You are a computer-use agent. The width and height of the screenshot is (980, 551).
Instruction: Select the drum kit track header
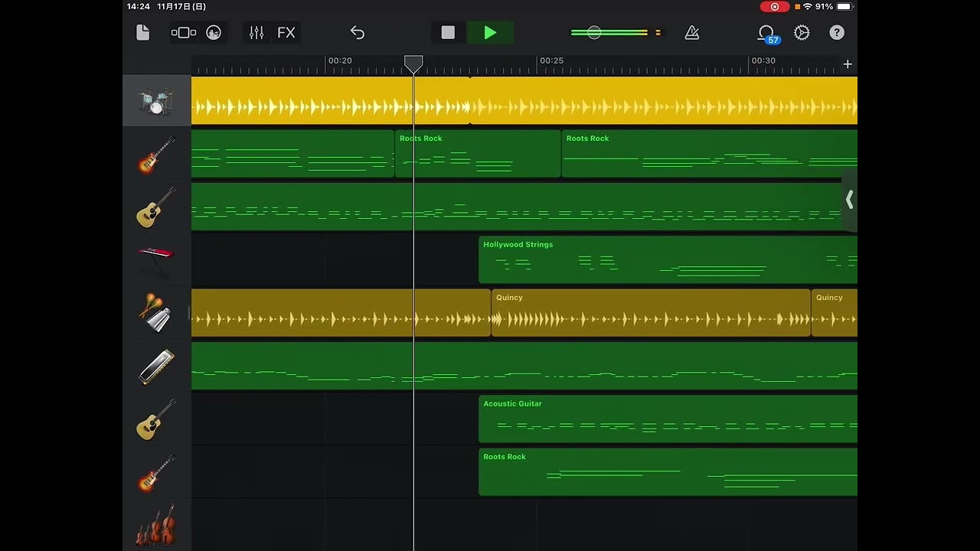(x=156, y=101)
